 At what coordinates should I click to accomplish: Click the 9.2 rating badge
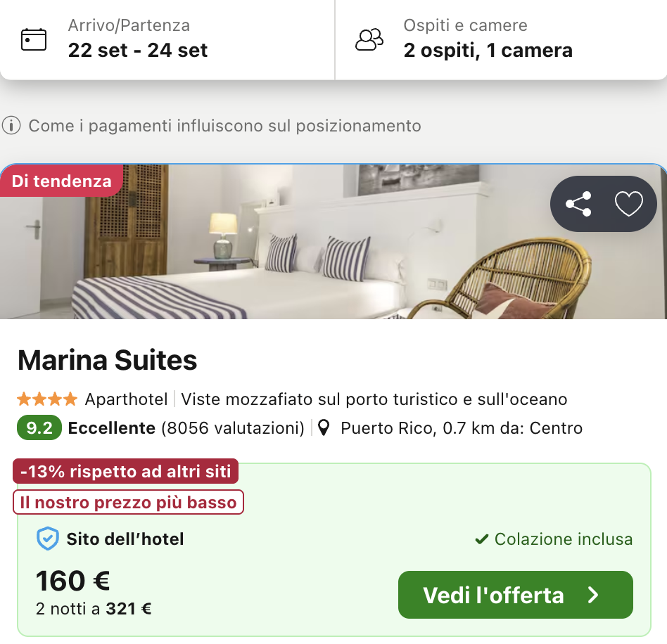(39, 427)
